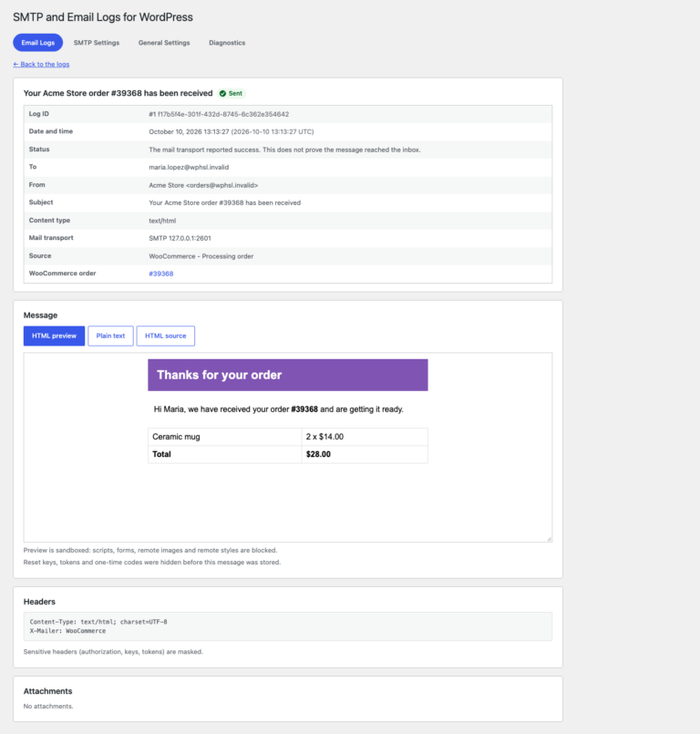Click the text/html content type value

click(x=162, y=221)
